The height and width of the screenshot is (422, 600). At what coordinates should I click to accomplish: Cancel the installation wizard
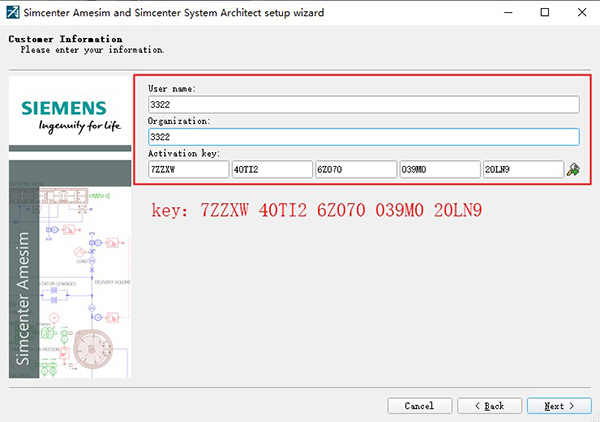[x=419, y=406]
